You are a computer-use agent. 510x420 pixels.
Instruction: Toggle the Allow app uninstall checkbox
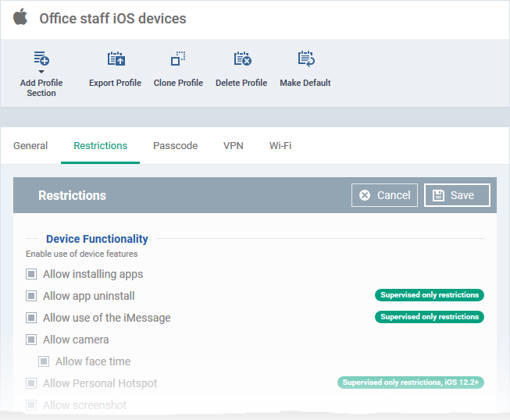31,296
